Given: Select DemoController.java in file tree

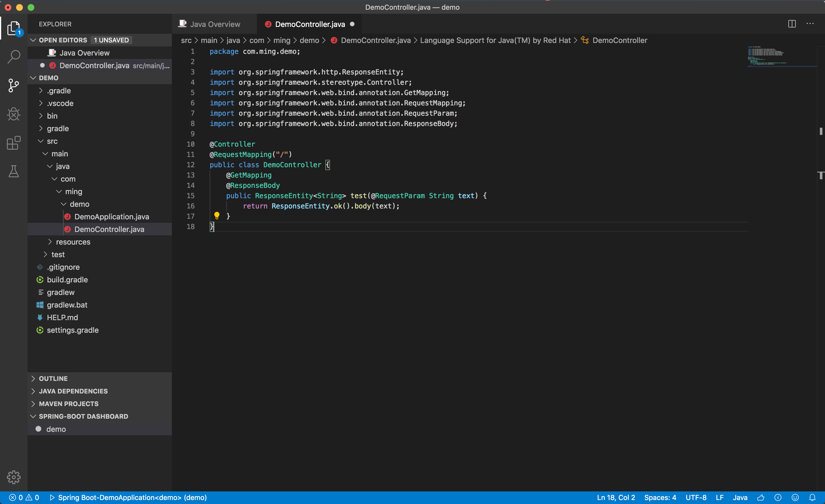Looking at the screenshot, I should (x=100, y=229).
